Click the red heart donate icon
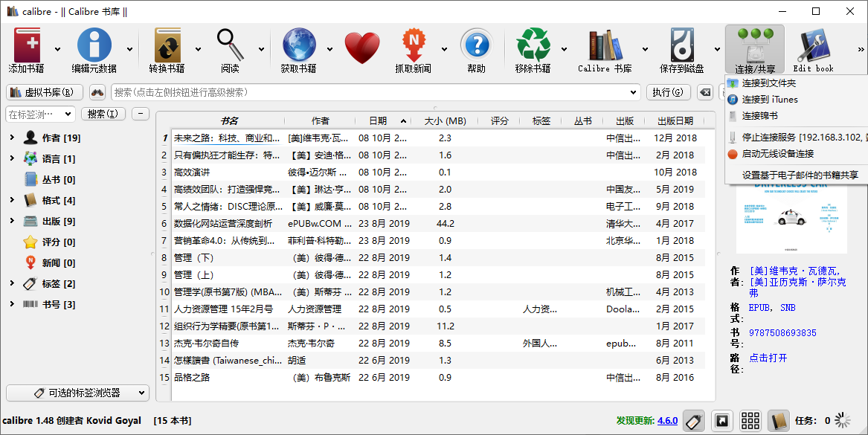The image size is (868, 435). pyautogui.click(x=362, y=48)
